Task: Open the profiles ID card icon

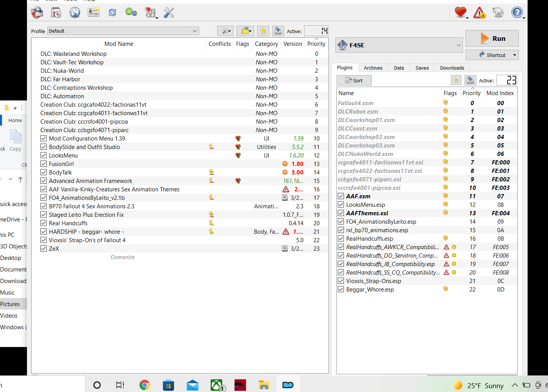Action: (94, 13)
